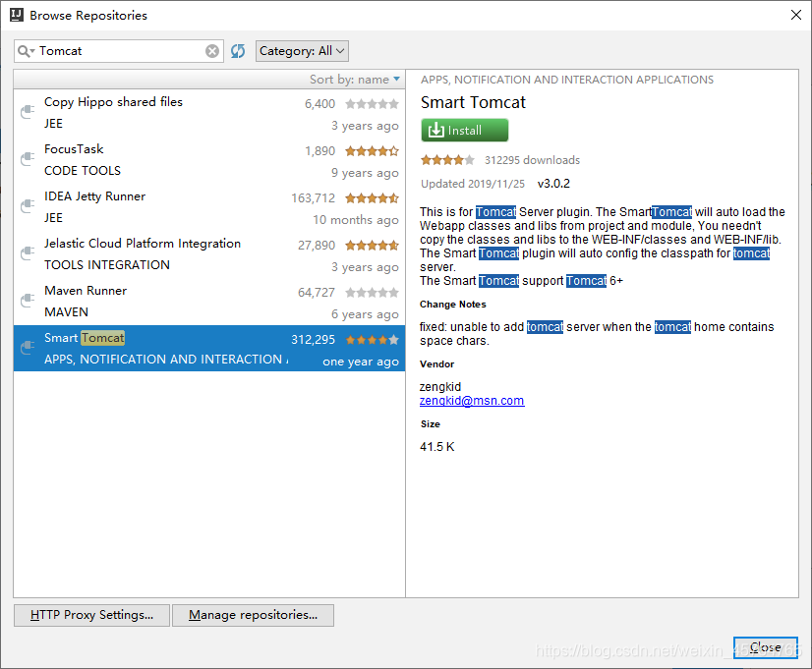Open Manage repositories dialog
This screenshot has width=812, height=669.
coord(253,615)
